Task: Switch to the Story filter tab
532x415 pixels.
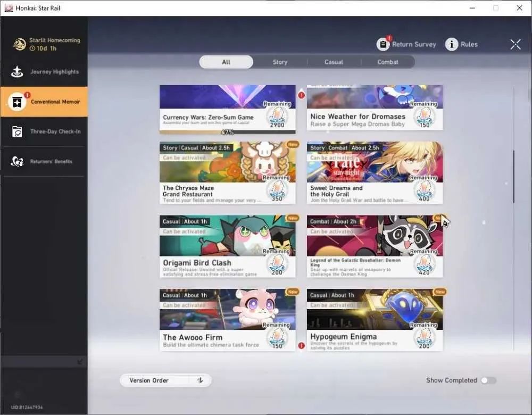Action: point(280,62)
